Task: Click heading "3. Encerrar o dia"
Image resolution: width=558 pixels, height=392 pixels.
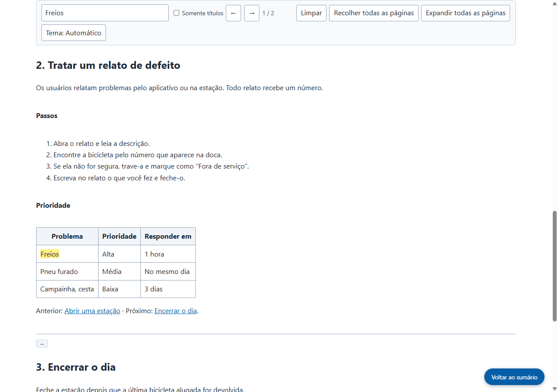Action: click(76, 367)
